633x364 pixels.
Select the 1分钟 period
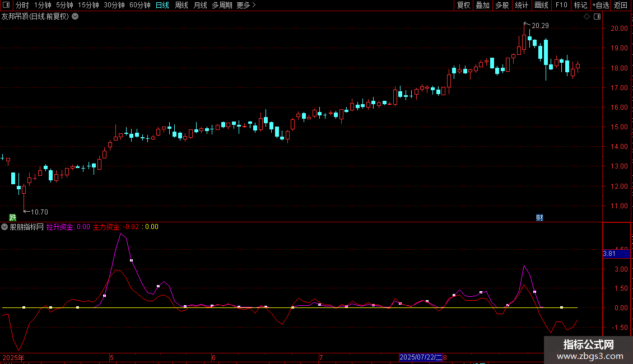point(43,5)
